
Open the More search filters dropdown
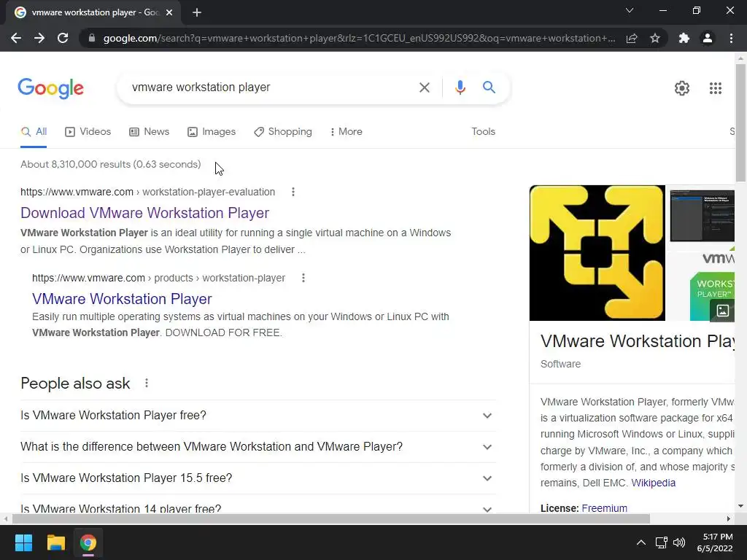[347, 131]
